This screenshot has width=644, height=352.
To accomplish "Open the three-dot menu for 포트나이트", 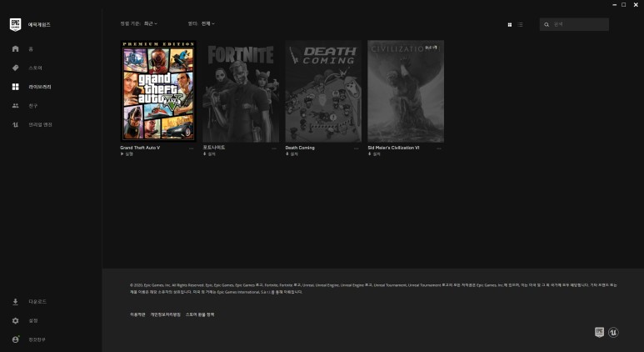I will pos(274,148).
